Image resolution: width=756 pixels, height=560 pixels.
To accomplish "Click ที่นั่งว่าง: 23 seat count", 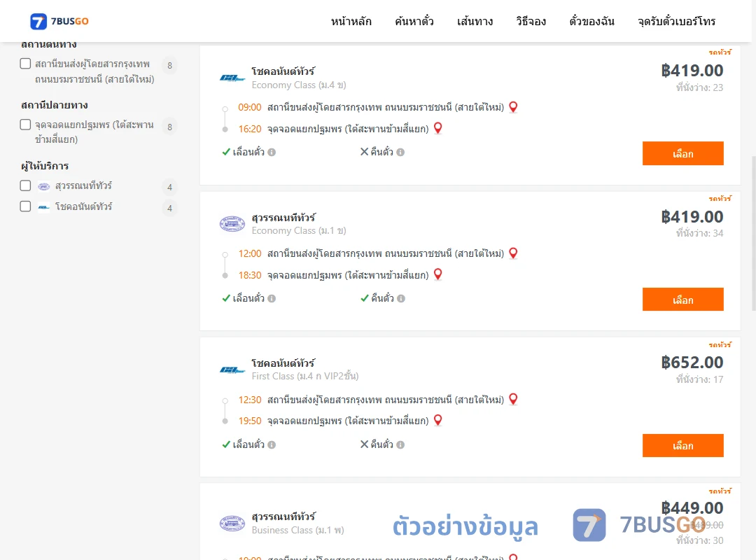I will pos(699,87).
